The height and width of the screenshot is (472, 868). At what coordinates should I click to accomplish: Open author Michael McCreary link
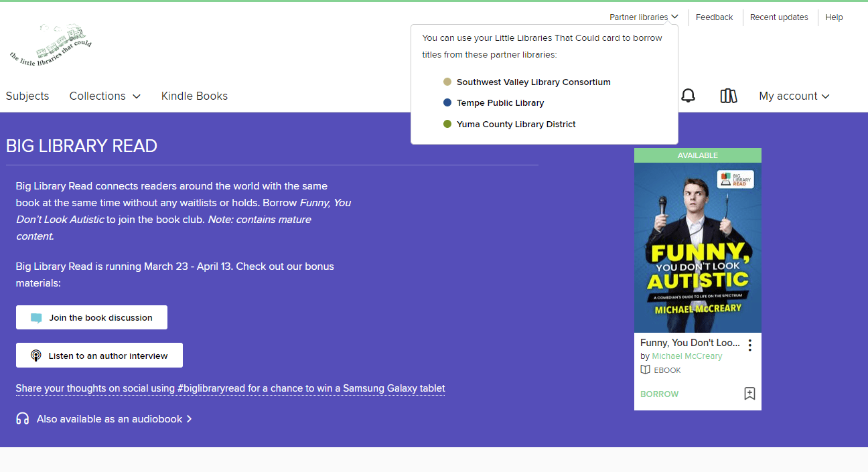pos(687,356)
